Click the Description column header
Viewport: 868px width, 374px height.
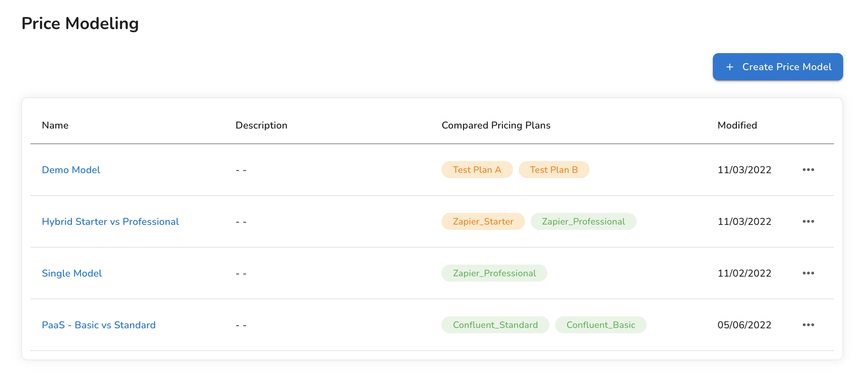(261, 125)
